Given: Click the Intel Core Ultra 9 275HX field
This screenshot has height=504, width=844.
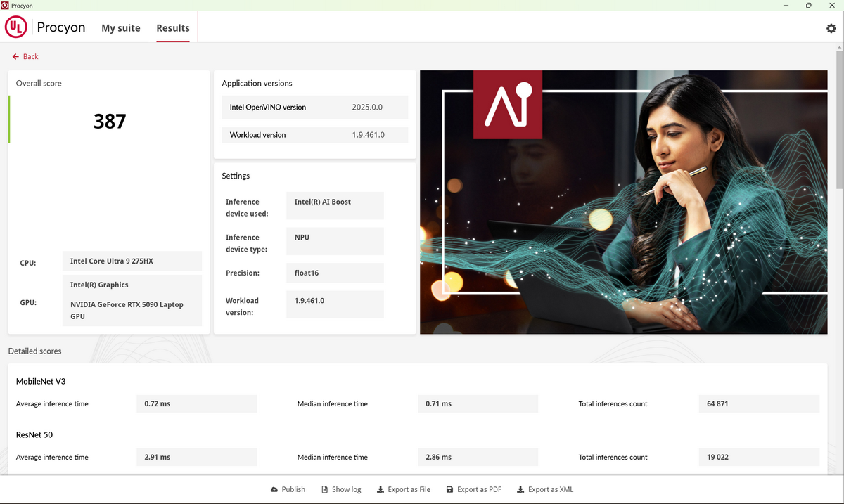Looking at the screenshot, I should click(132, 261).
